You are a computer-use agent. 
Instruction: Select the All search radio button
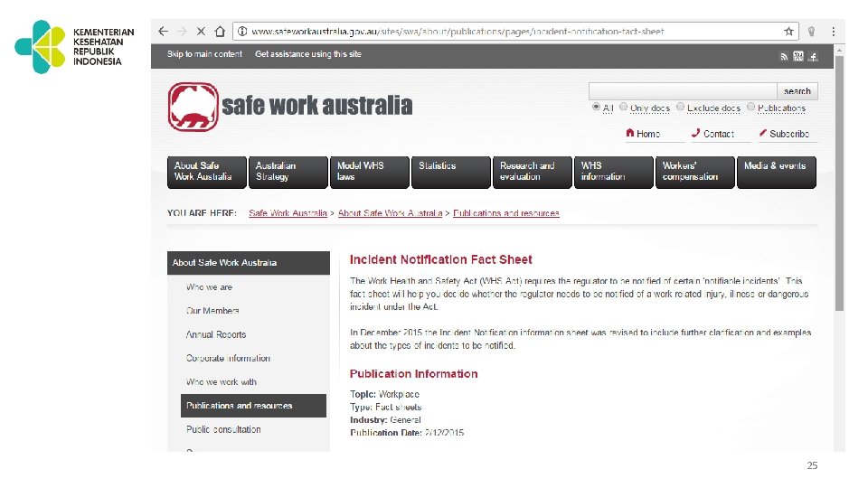pyautogui.click(x=596, y=107)
